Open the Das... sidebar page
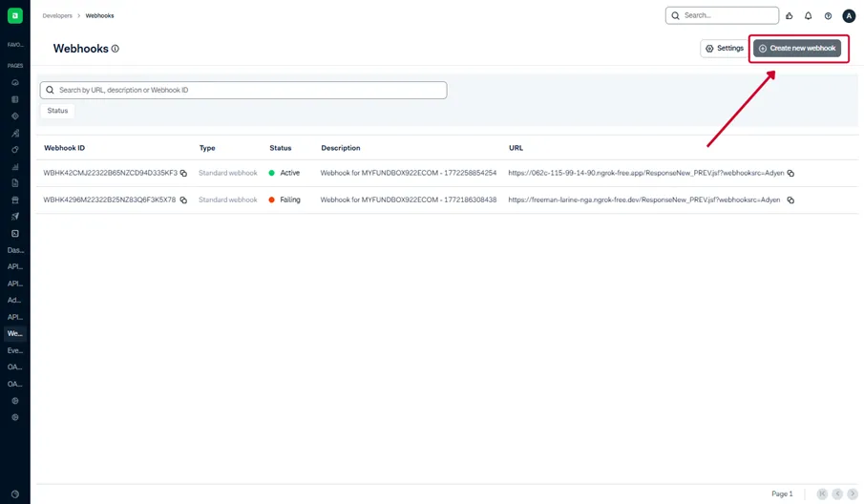 click(x=15, y=250)
